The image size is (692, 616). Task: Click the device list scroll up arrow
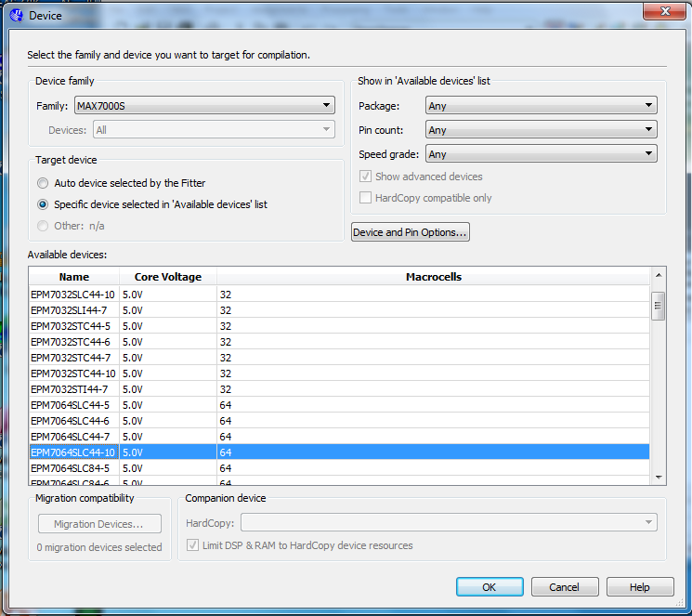coord(659,276)
